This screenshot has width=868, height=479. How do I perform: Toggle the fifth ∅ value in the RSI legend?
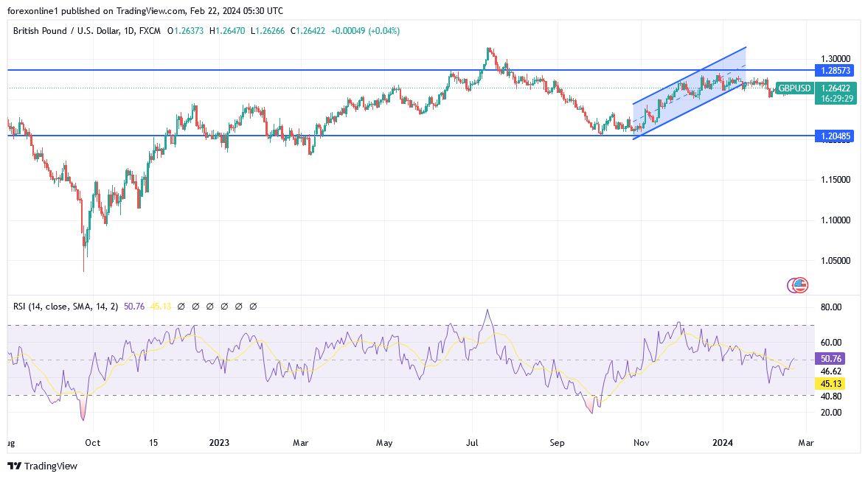238,306
